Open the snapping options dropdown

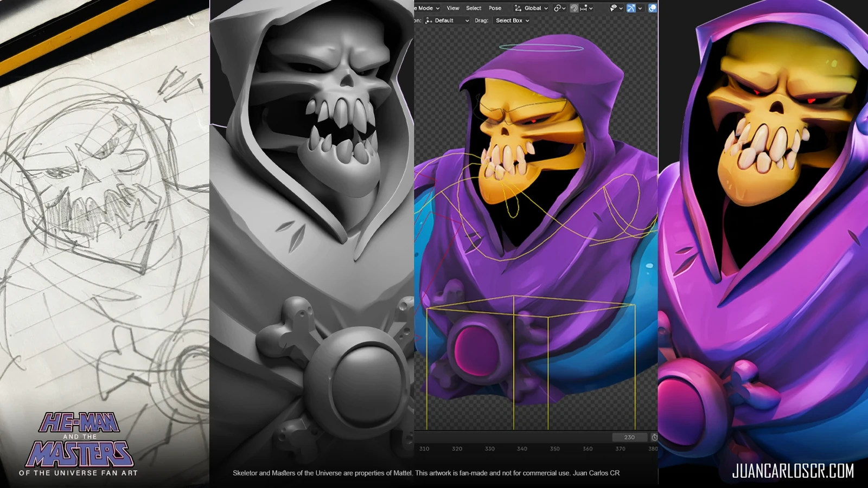point(586,8)
